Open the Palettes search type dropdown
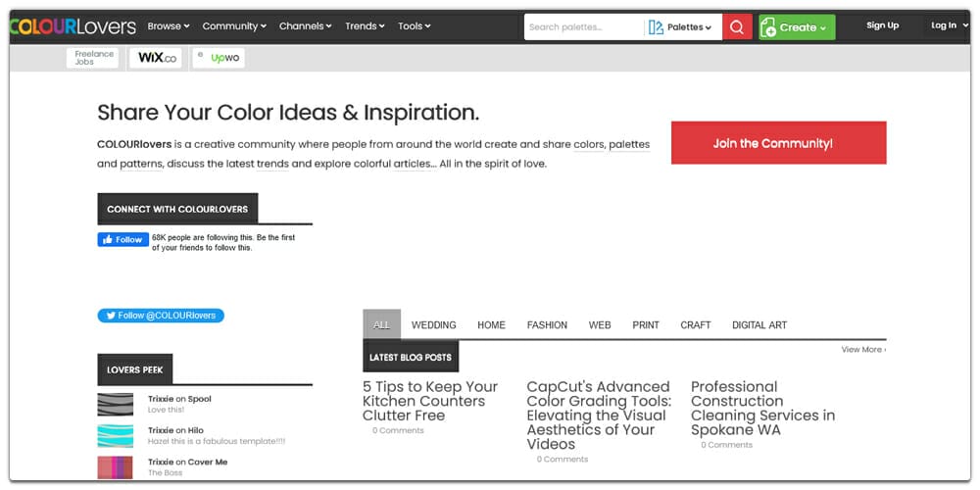The image size is (980, 490). point(681,26)
